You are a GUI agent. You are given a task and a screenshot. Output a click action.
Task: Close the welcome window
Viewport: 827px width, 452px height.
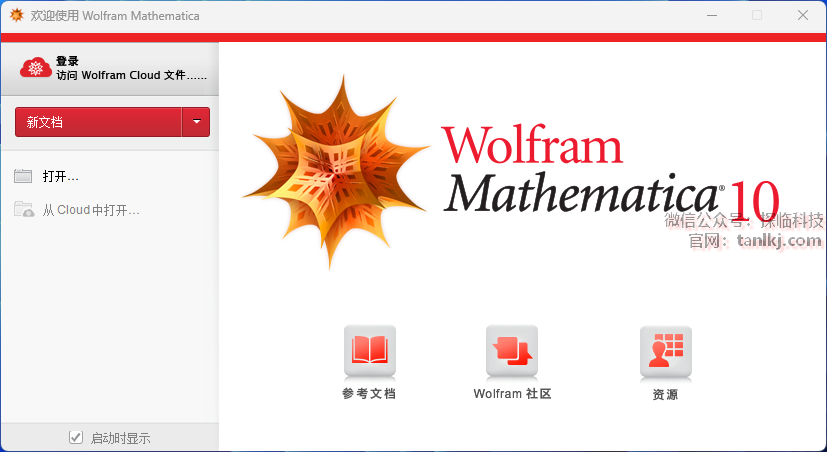(x=803, y=15)
